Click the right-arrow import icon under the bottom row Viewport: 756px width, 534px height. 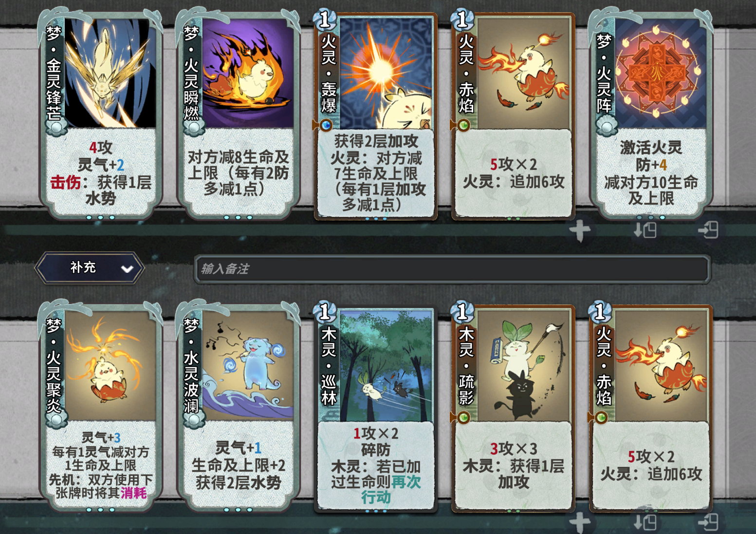(708, 522)
